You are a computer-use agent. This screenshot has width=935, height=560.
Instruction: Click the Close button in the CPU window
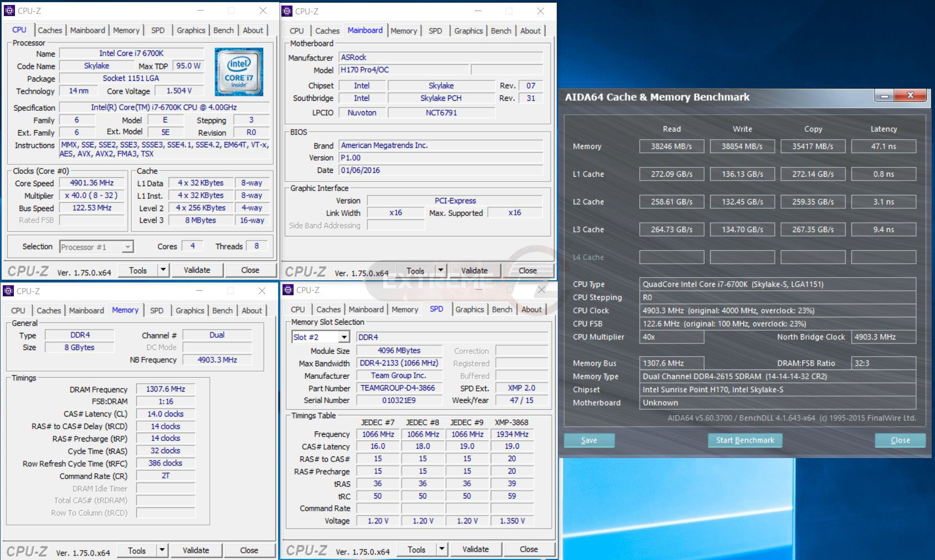pos(250,270)
